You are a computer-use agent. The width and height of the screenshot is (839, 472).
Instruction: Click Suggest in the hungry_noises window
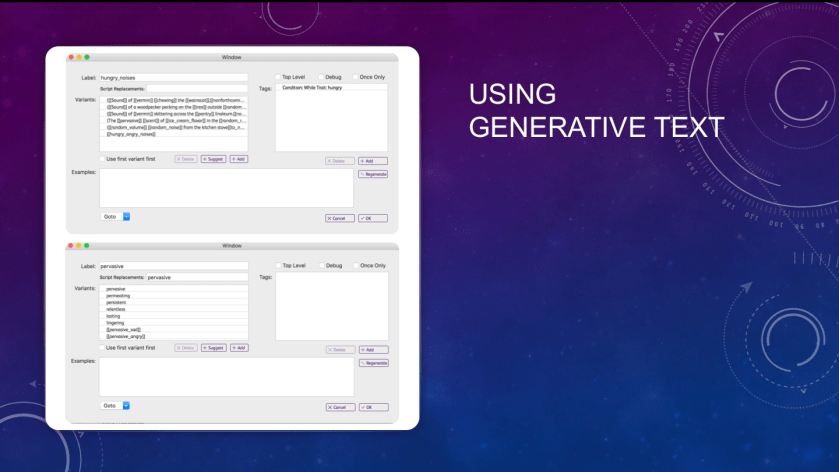[x=213, y=159]
